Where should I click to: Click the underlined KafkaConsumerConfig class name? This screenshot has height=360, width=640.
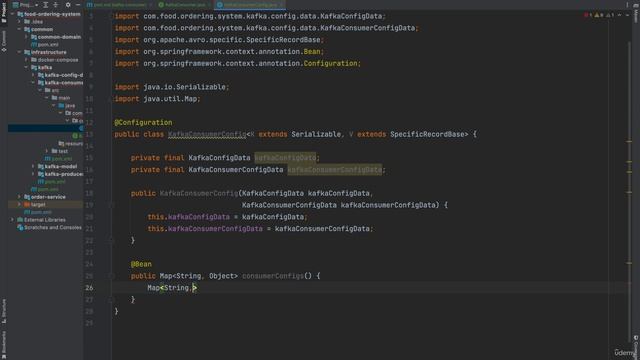[x=207, y=134]
